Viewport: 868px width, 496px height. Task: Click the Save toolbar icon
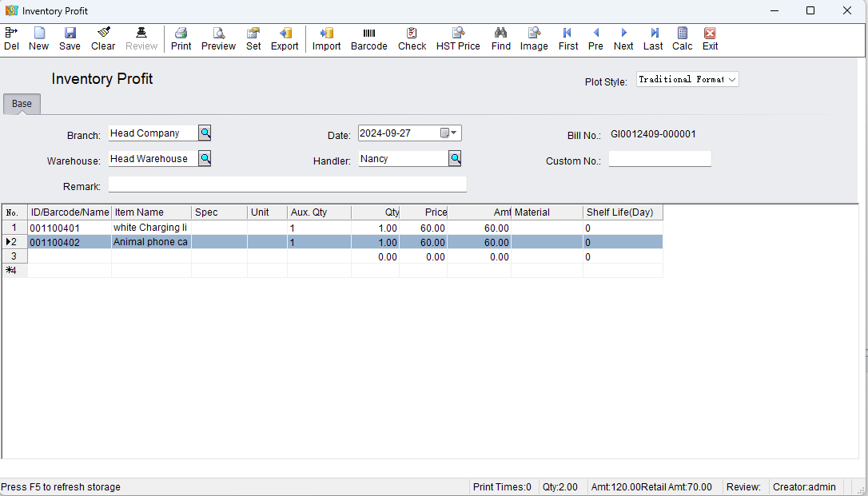tap(70, 38)
